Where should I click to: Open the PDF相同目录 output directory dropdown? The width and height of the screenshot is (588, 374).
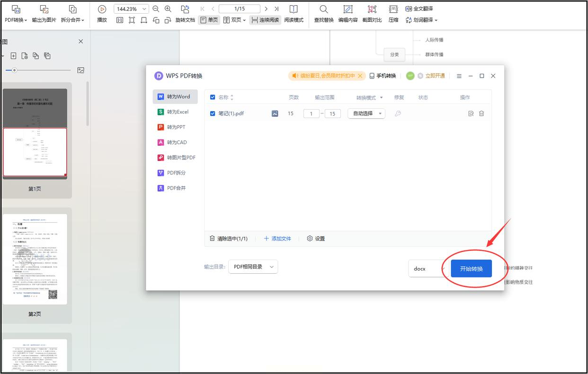click(x=253, y=267)
